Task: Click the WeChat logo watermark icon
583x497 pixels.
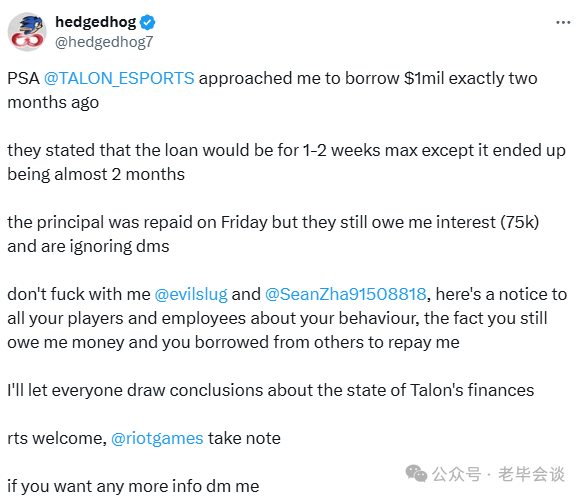Action: coord(416,474)
